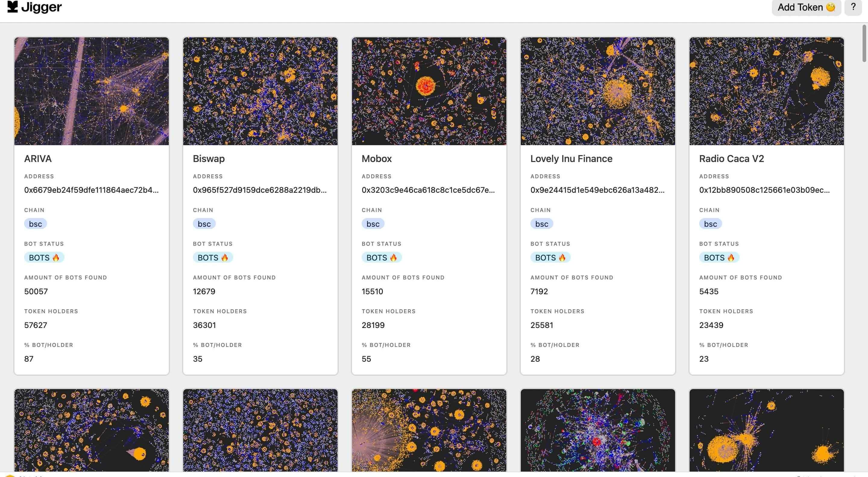Click the Jigger logo icon

pos(12,7)
